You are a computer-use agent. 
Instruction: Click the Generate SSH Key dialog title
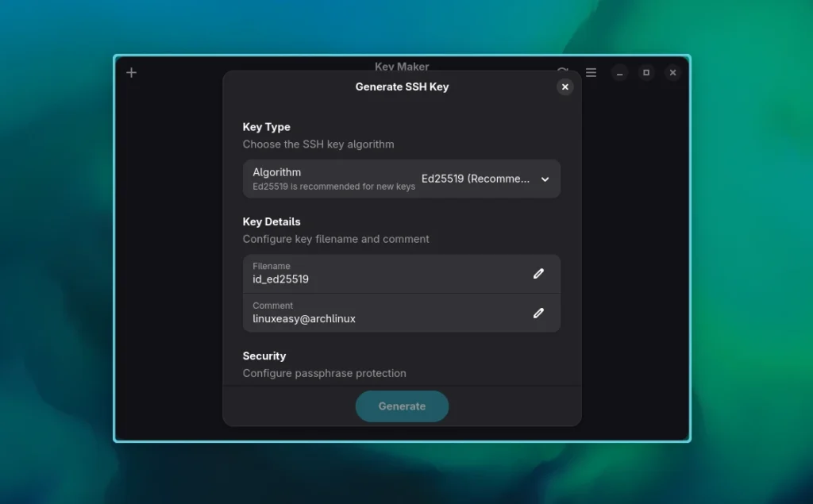pyautogui.click(x=402, y=87)
